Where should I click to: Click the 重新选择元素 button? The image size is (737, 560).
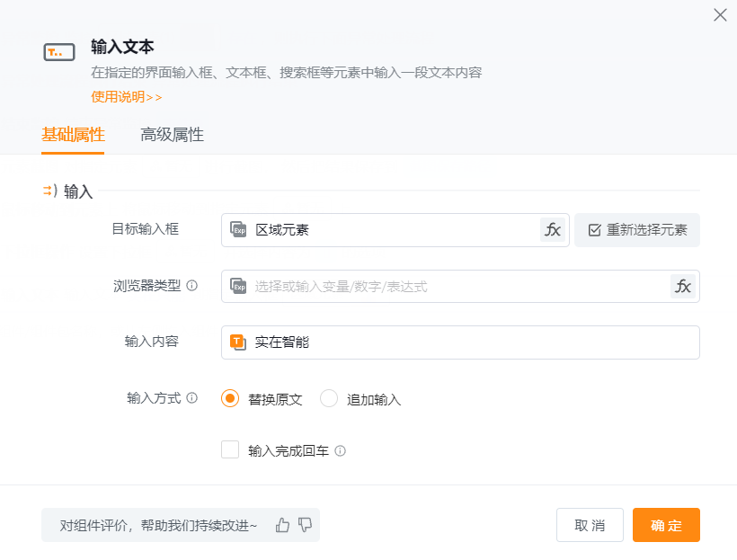tap(637, 230)
